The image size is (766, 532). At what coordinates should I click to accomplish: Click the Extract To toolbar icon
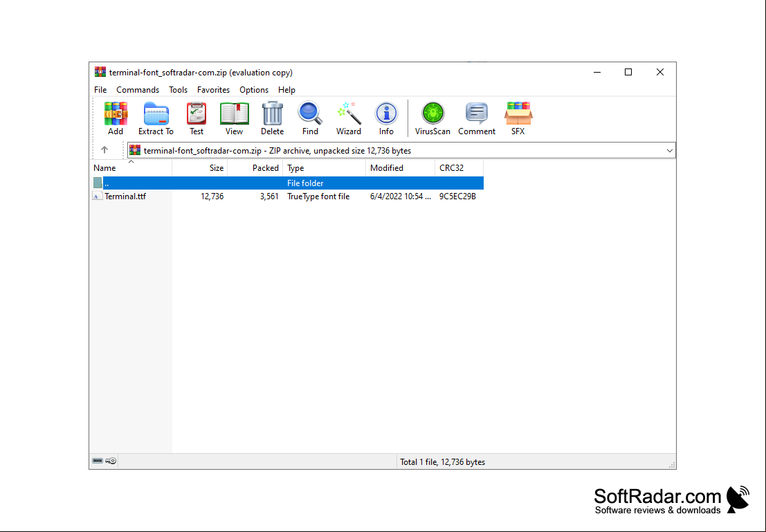[156, 113]
